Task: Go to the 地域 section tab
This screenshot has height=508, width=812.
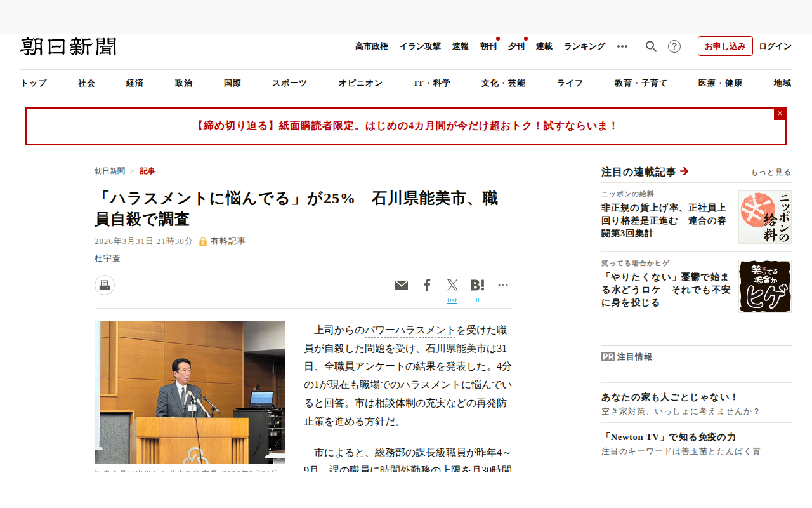Action: pos(783,83)
